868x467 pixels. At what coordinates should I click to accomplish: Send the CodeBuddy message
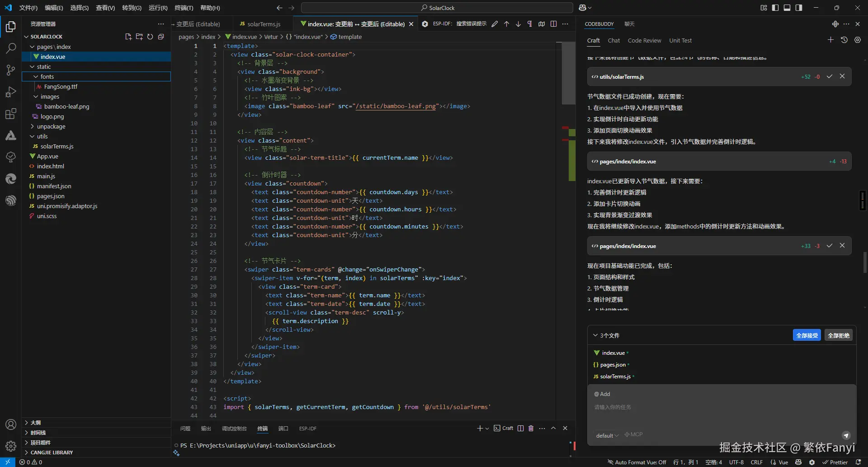click(846, 435)
